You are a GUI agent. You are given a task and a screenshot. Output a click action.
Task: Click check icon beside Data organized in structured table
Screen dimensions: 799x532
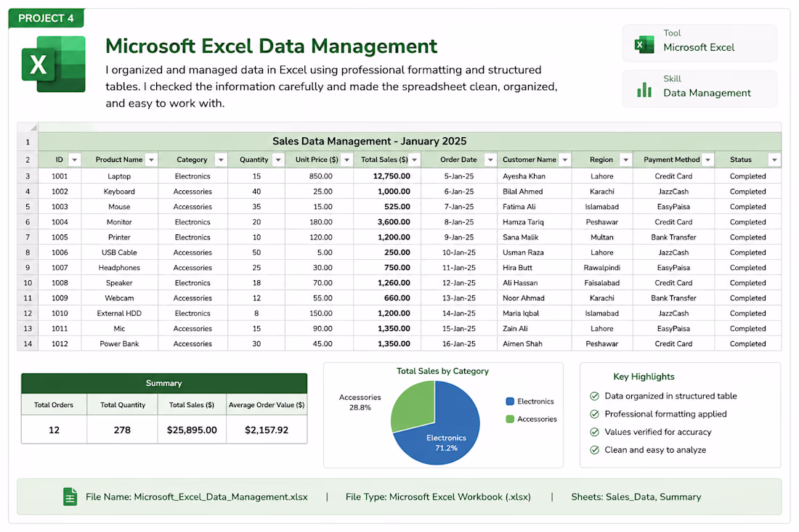594,396
